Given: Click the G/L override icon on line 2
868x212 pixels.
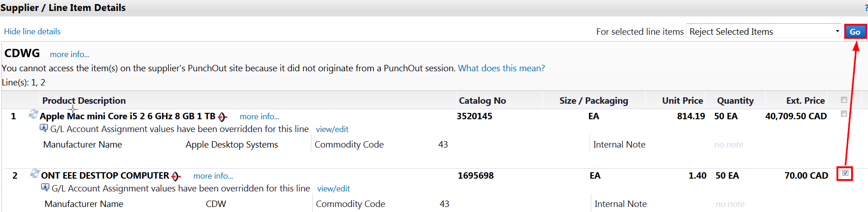Looking at the screenshot, I should click(x=45, y=188).
